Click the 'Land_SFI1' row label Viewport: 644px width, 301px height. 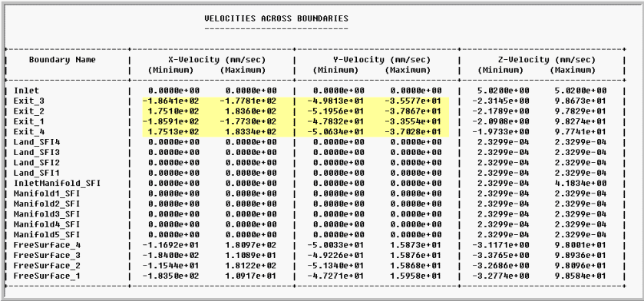point(37,173)
